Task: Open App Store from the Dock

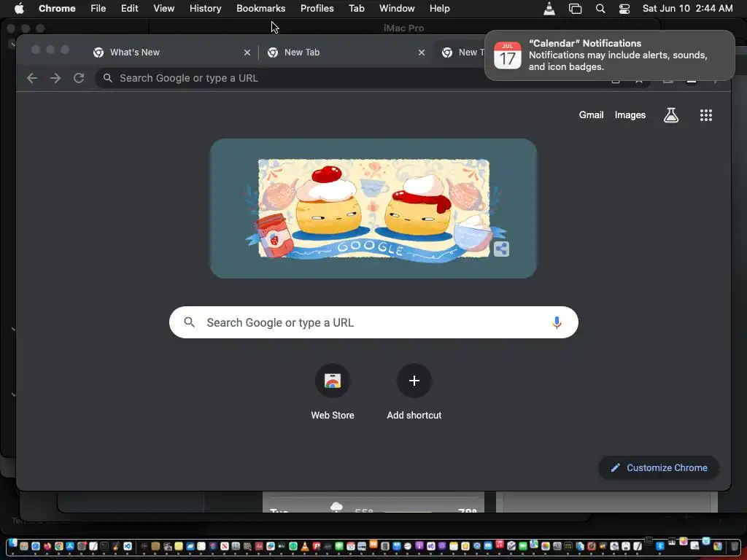Action: pos(70,546)
